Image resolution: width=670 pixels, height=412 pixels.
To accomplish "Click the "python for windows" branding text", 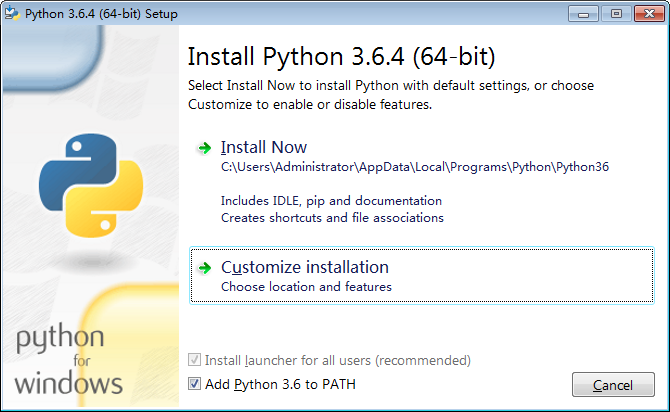I will coord(70,360).
